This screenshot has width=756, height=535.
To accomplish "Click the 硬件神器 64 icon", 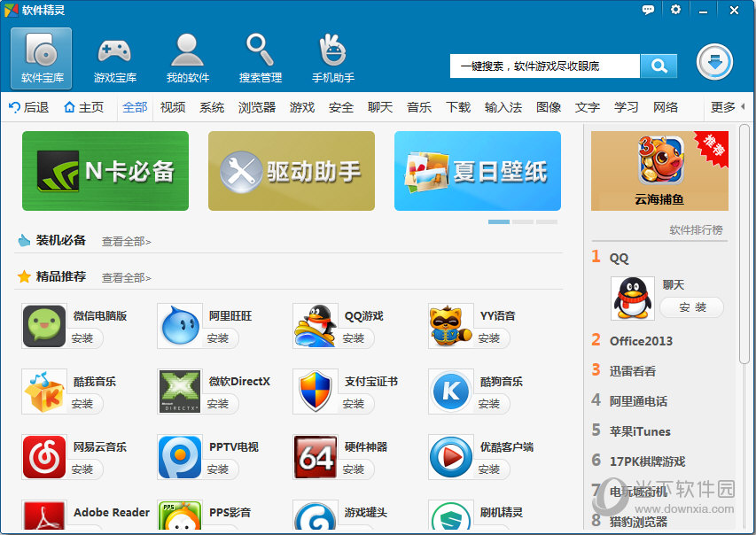I will 316,457.
